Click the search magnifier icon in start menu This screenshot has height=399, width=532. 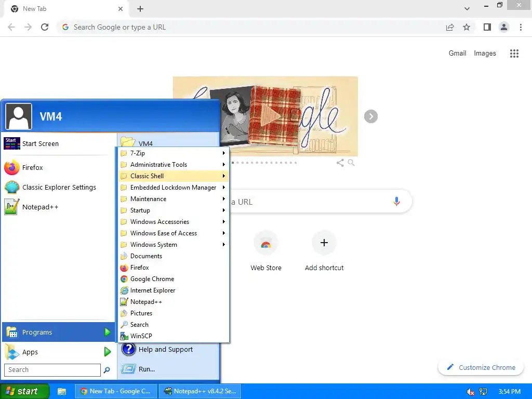click(x=107, y=370)
